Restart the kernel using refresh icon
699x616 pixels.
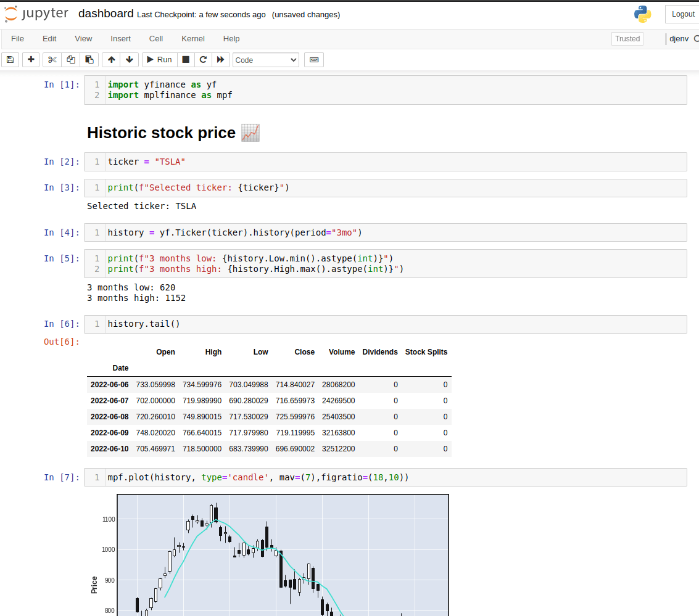[203, 59]
